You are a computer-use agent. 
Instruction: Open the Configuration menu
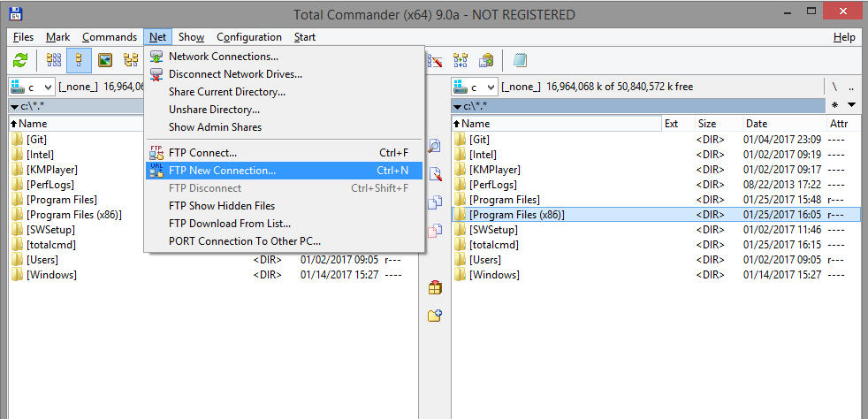pos(249,37)
